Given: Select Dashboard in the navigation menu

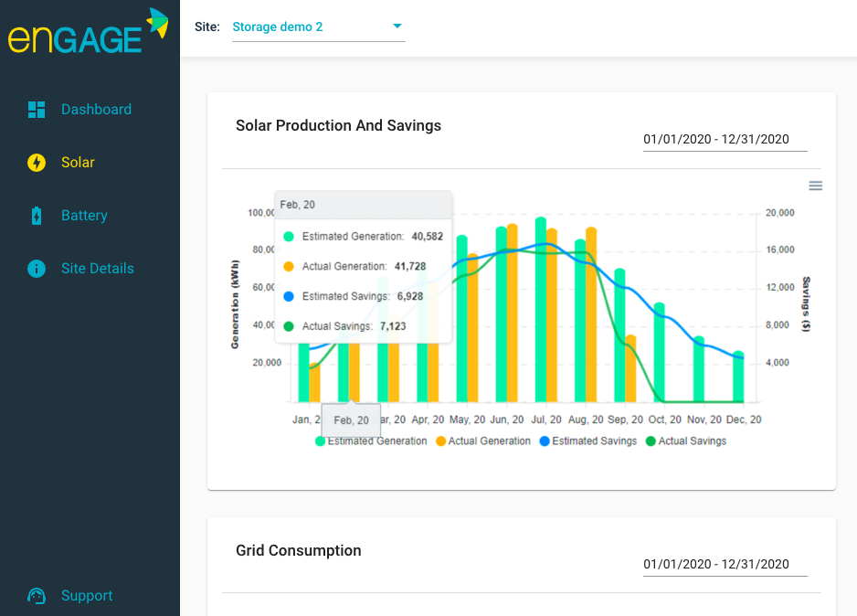Looking at the screenshot, I should [x=95, y=109].
